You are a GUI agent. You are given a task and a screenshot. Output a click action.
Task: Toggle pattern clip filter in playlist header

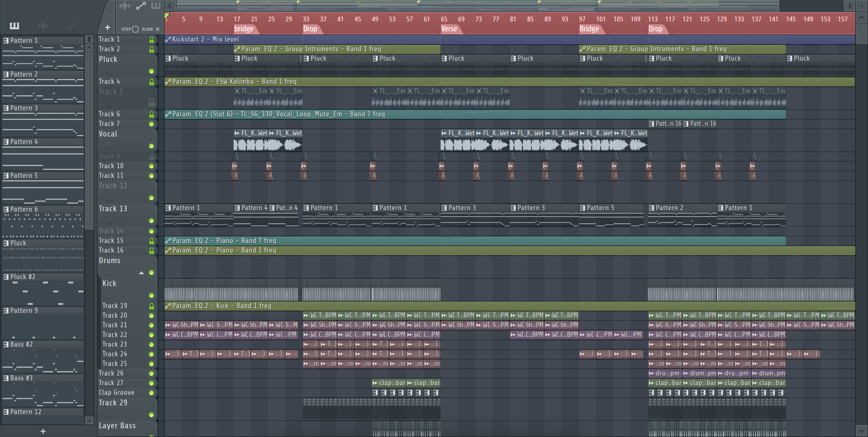tap(156, 5)
